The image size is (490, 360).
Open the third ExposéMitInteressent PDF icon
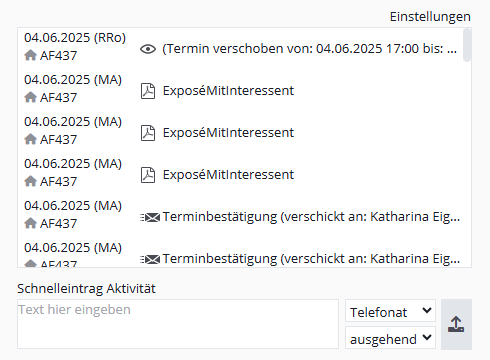[x=148, y=175]
